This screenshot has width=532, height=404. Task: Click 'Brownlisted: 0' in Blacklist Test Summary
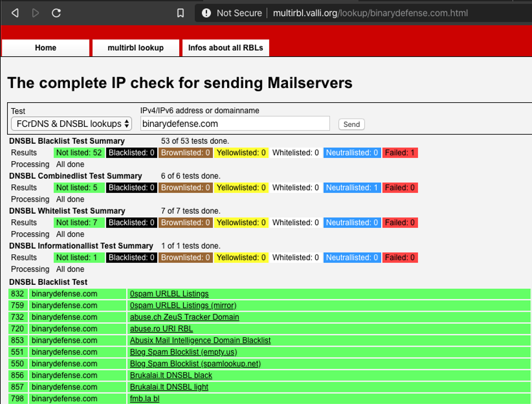click(186, 153)
